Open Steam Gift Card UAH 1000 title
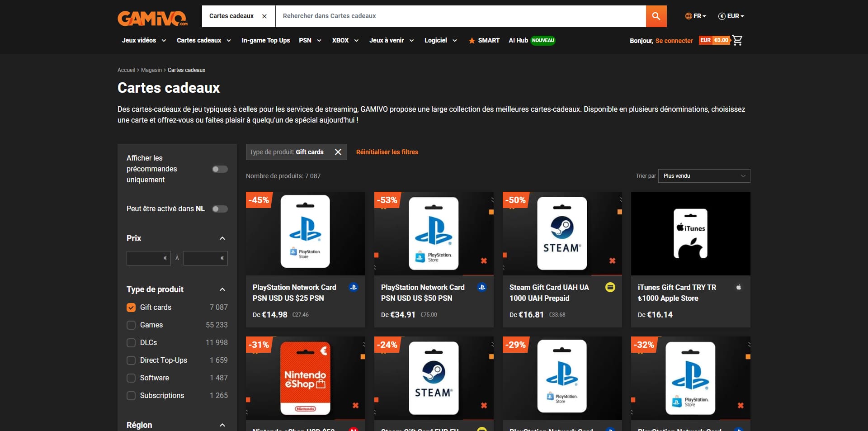 [549, 293]
